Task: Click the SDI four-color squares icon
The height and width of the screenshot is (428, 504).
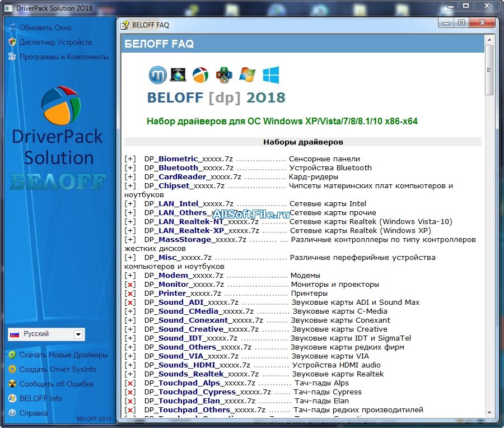Action: (x=224, y=75)
